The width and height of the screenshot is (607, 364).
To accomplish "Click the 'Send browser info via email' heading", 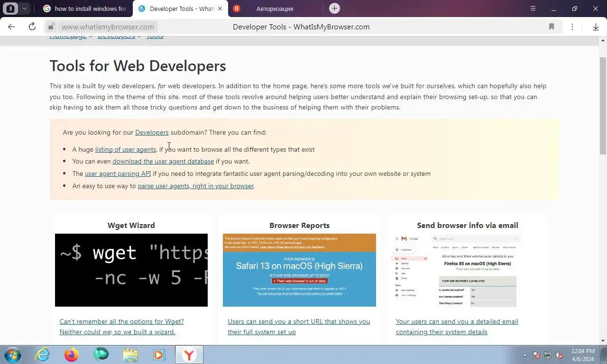I will pos(468,225).
